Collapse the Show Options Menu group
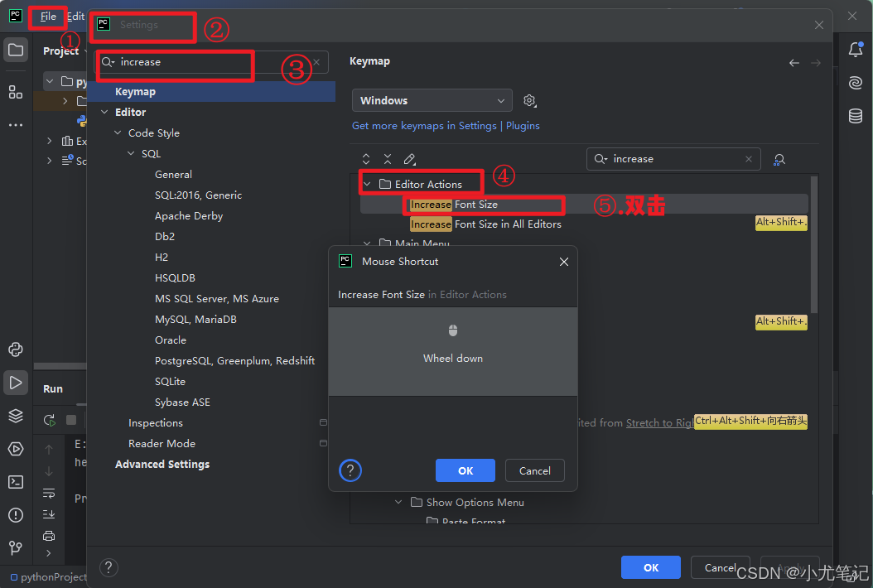Screen dimensions: 873x588 tap(398, 502)
